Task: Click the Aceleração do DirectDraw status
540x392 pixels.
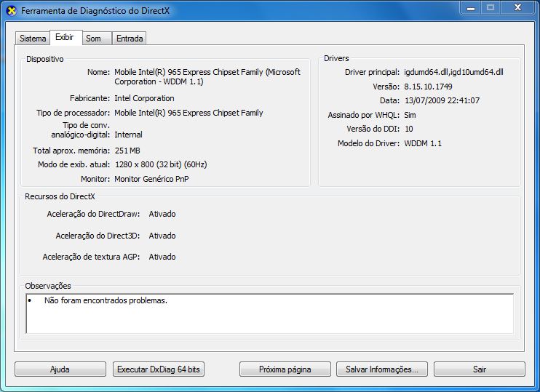Action: (162, 215)
